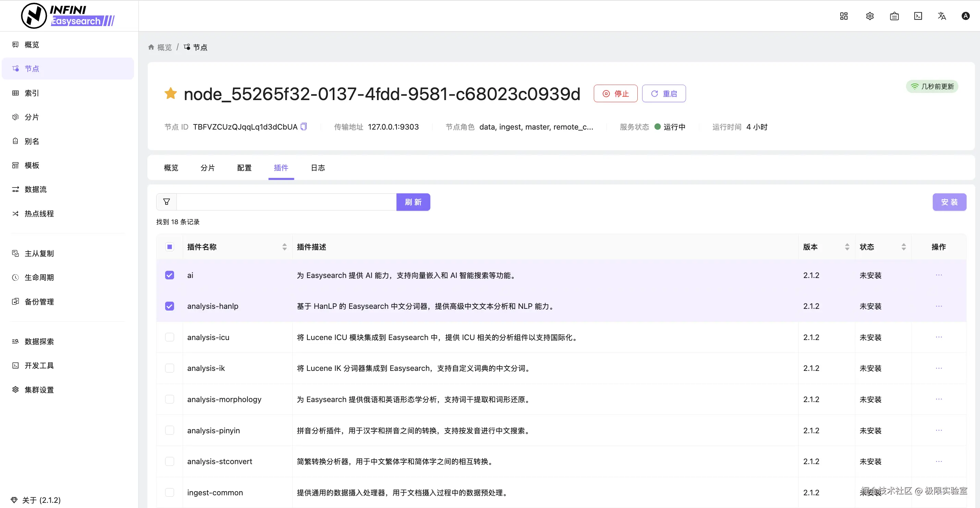Click the copy node ID icon
This screenshot has height=508, width=980.
pyautogui.click(x=304, y=127)
